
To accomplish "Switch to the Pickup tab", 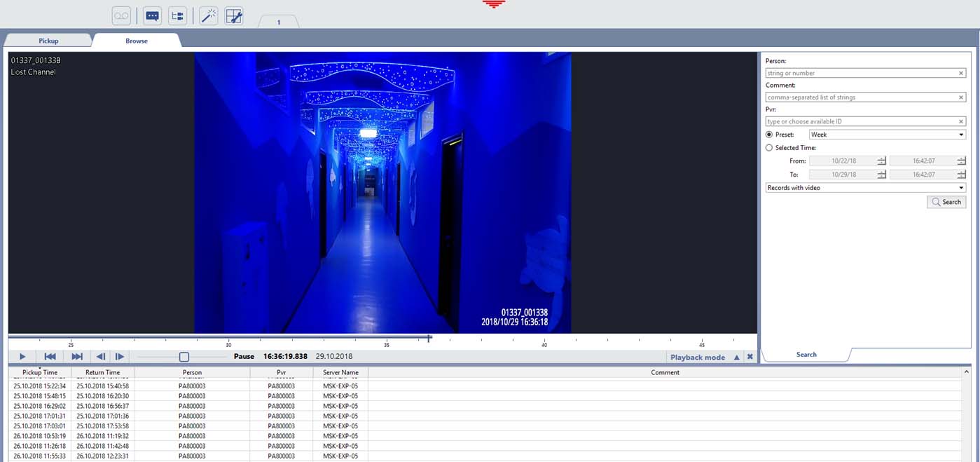I will coord(48,41).
